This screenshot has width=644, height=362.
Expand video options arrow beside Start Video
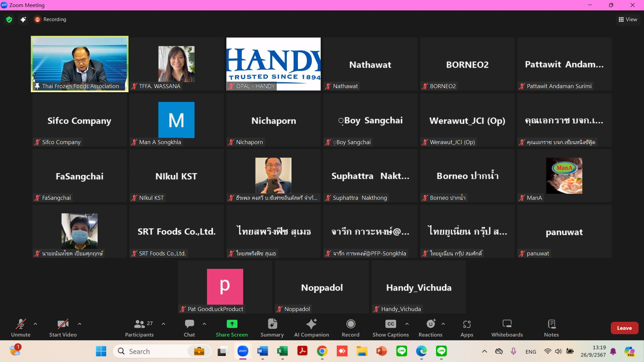coord(79,324)
